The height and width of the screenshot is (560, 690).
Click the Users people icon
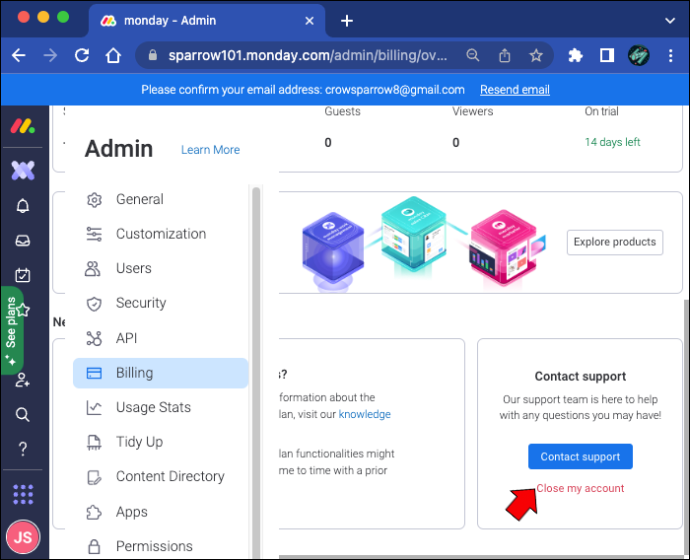tap(93, 268)
